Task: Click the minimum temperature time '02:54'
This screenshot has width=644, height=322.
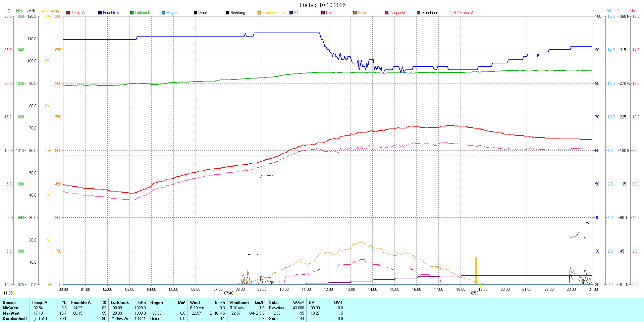Action: [38, 308]
